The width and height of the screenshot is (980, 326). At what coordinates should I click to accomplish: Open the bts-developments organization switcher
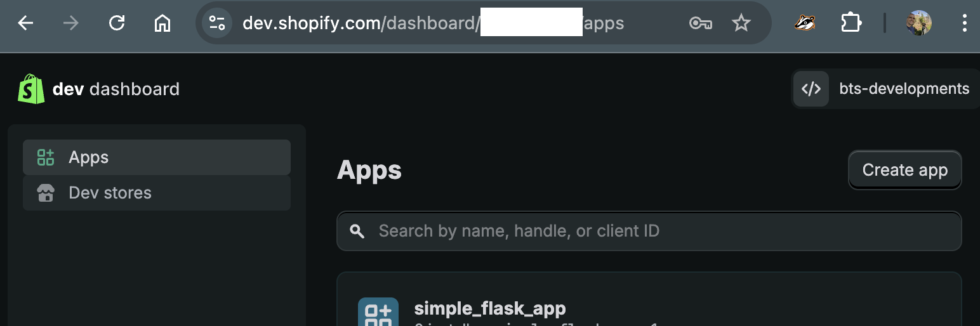click(885, 89)
